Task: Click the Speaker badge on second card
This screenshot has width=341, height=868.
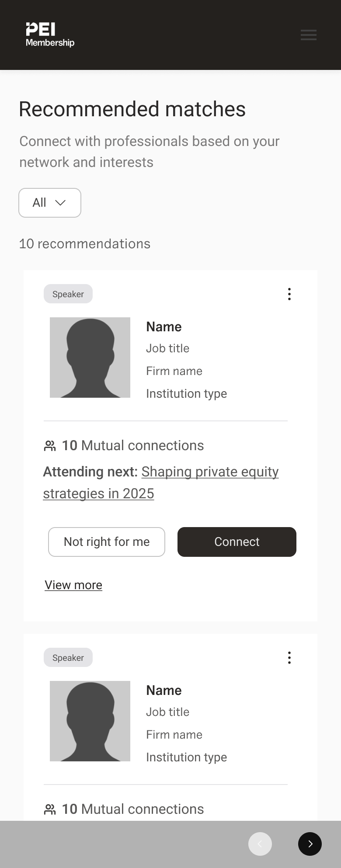Action: (x=68, y=658)
